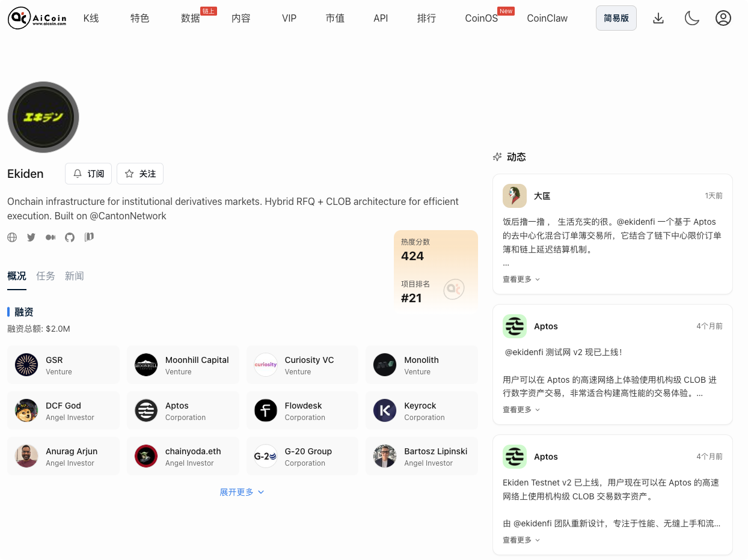The image size is (748, 560).
Task: Click the Keyrock logo
Action: 385,410
